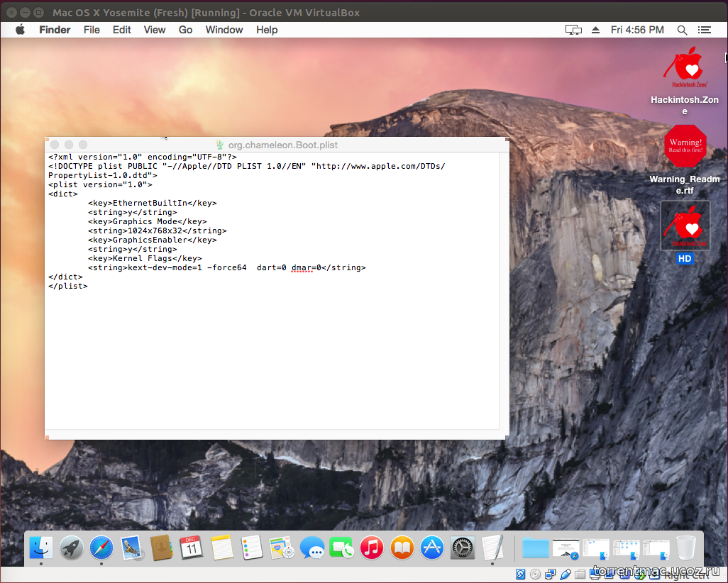Click VirtualBox USB devices indicator
This screenshot has height=583, width=728.
pyautogui.click(x=565, y=574)
